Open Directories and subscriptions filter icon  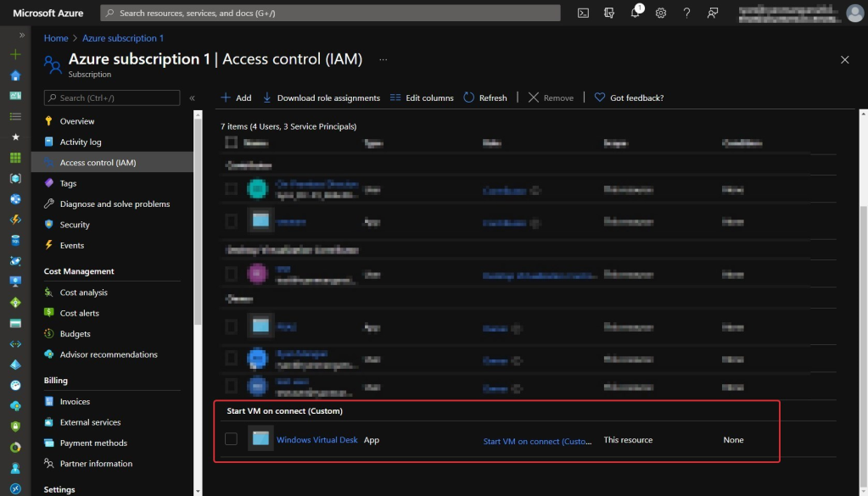609,13
